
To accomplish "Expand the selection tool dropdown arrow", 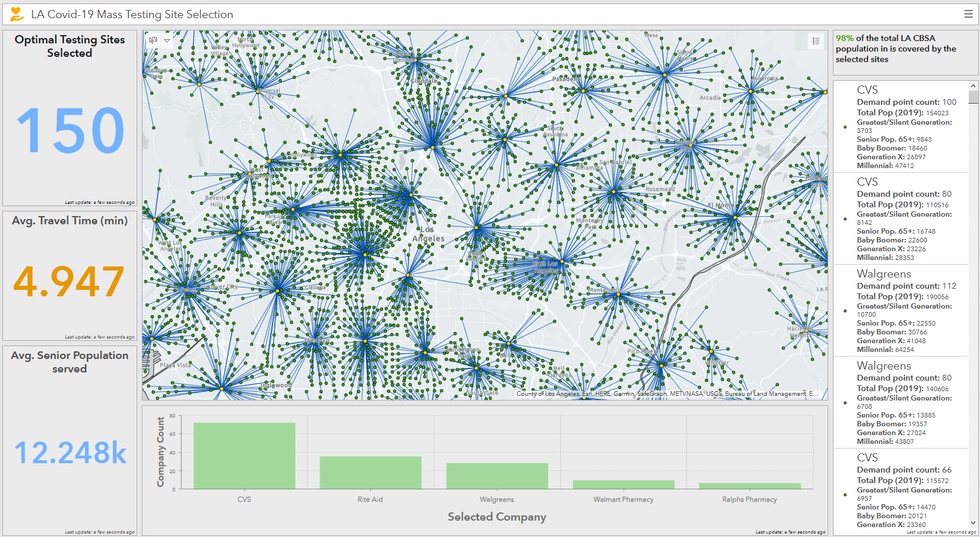I will click(167, 40).
